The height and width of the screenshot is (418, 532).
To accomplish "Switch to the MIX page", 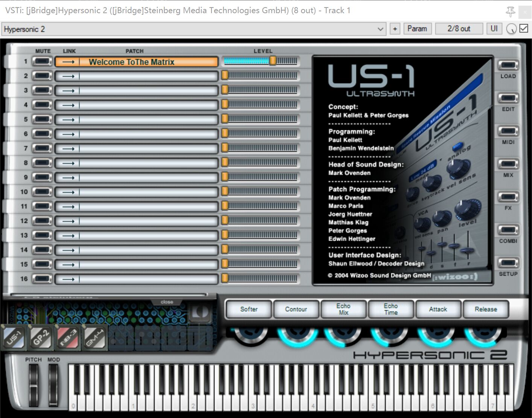I will (x=508, y=165).
